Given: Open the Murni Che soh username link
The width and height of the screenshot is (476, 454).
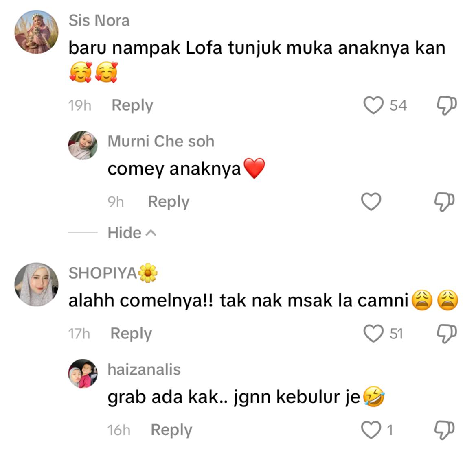Looking at the screenshot, I should [161, 141].
